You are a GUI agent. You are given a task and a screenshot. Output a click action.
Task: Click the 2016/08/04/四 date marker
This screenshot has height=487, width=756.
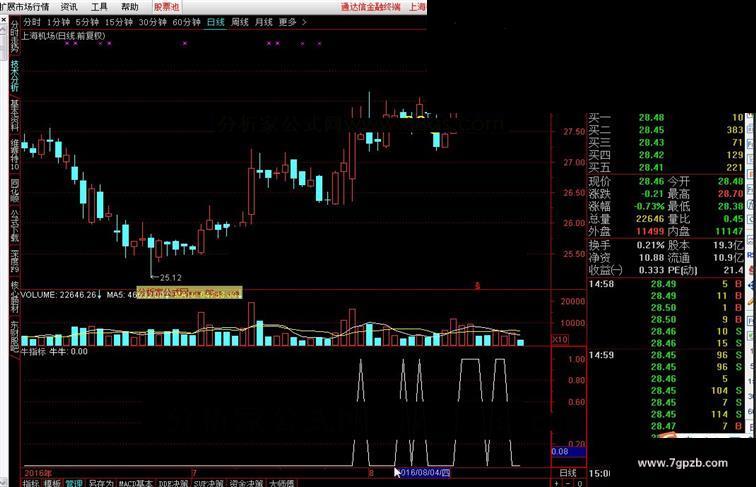point(425,473)
